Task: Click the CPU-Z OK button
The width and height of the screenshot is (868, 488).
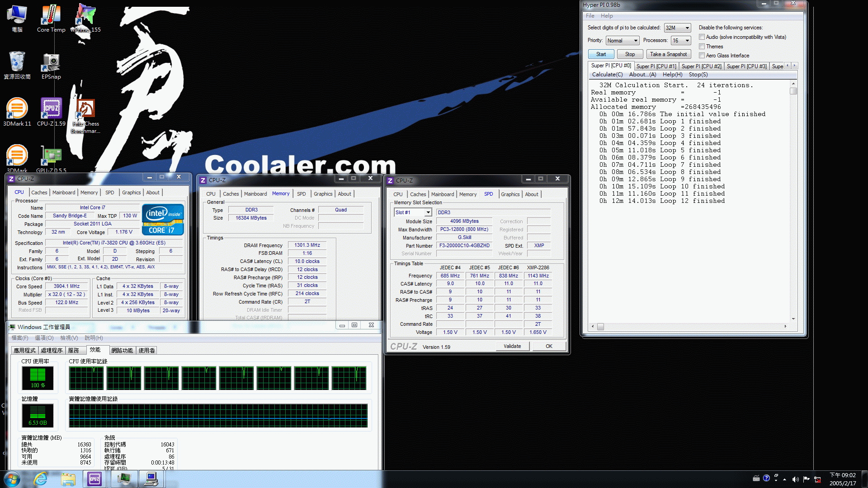Action: (549, 347)
